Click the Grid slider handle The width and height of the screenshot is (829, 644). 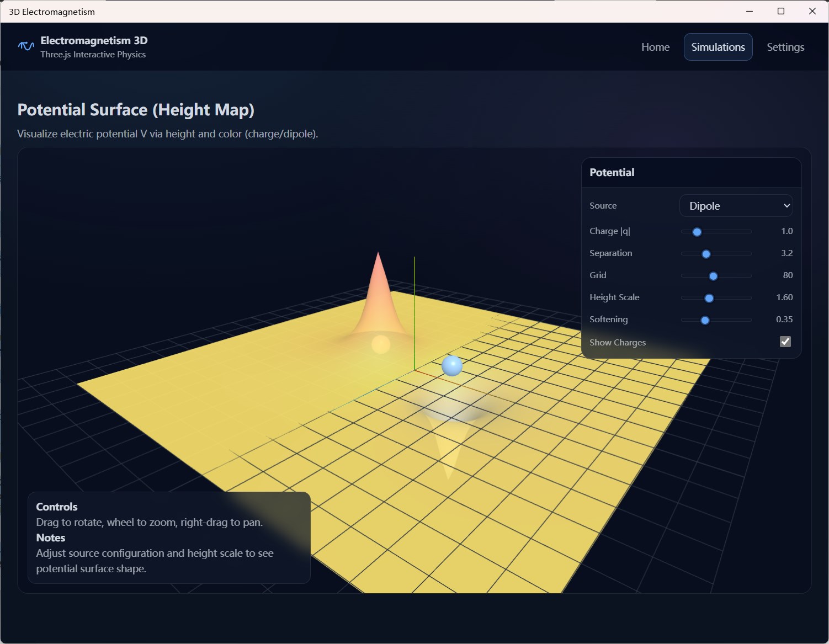pyautogui.click(x=714, y=276)
